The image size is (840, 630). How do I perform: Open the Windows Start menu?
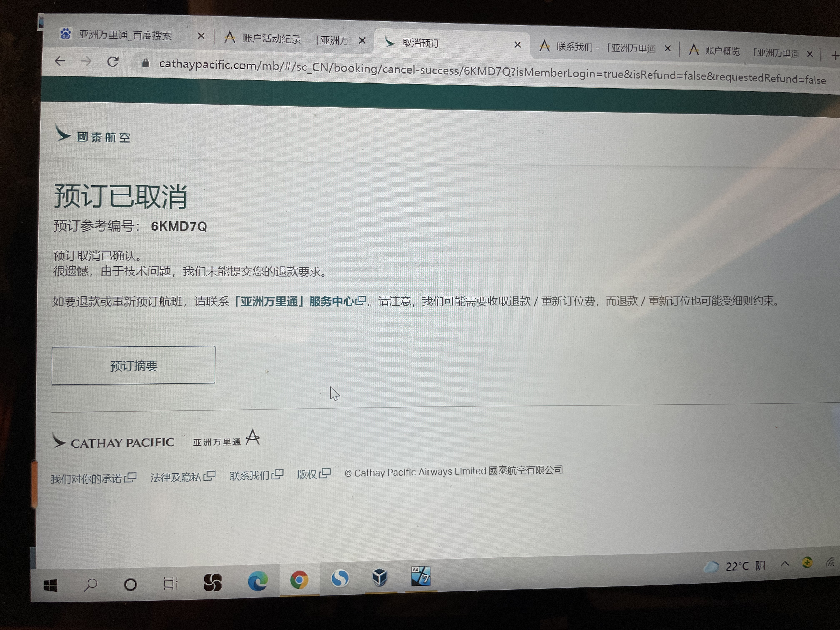coord(50,585)
